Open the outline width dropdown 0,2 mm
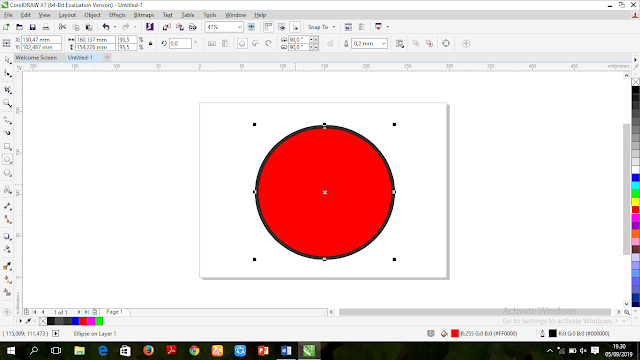The height and width of the screenshot is (360, 640). 383,43
